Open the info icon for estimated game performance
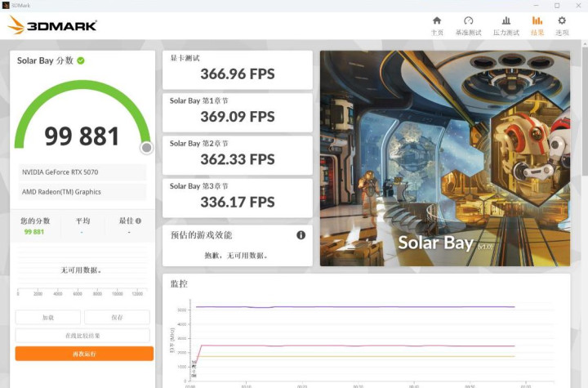This screenshot has width=588, height=388. tap(301, 235)
